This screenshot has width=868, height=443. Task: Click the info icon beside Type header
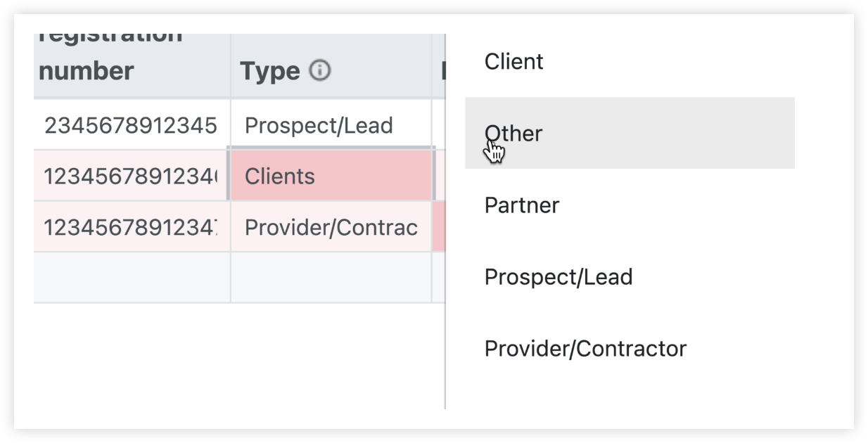[319, 70]
